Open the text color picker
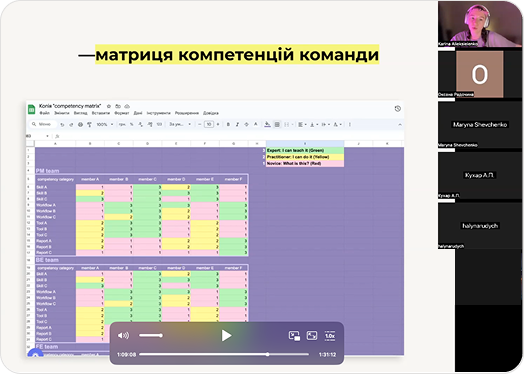 (256, 124)
